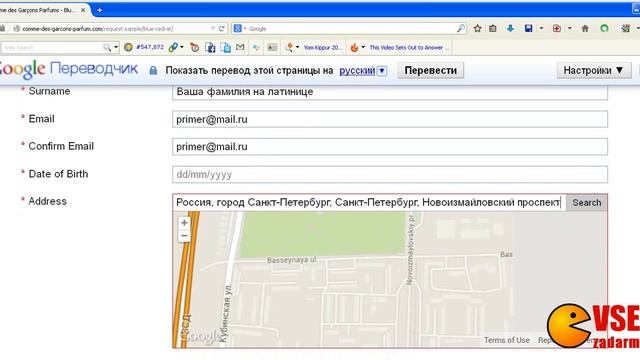Click the blue floppy disk save icon

529,28
